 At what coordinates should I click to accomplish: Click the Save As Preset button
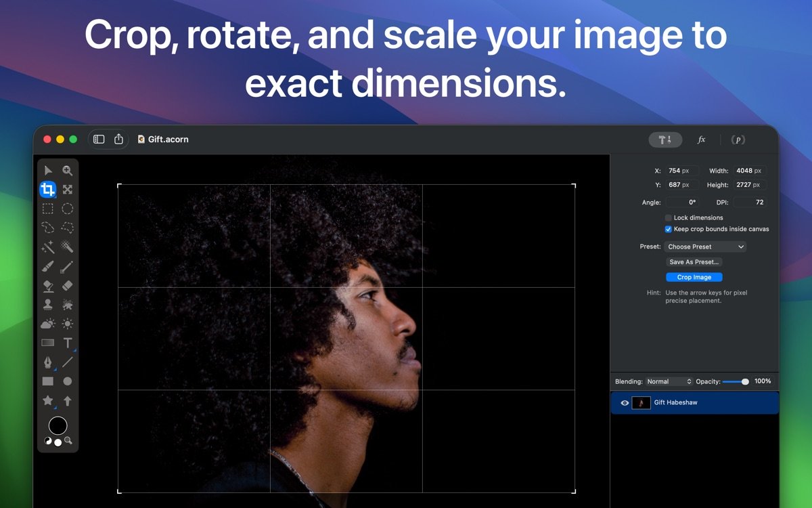click(694, 262)
